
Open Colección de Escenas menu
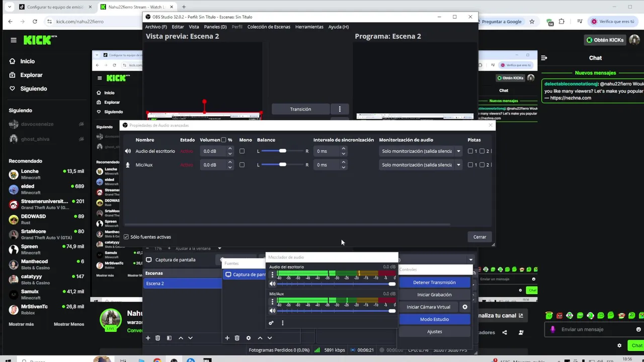point(269,27)
